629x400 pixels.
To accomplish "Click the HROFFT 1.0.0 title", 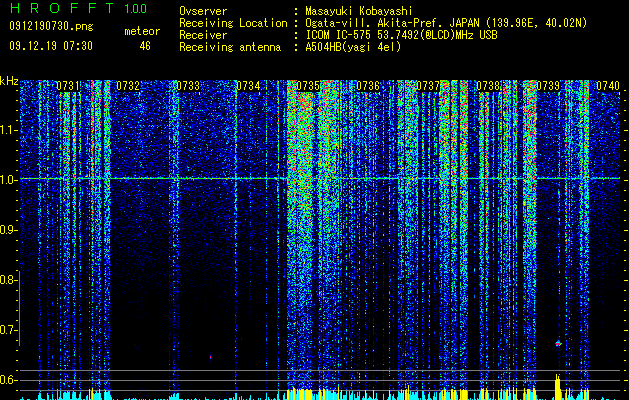I will pyautogui.click(x=78, y=8).
